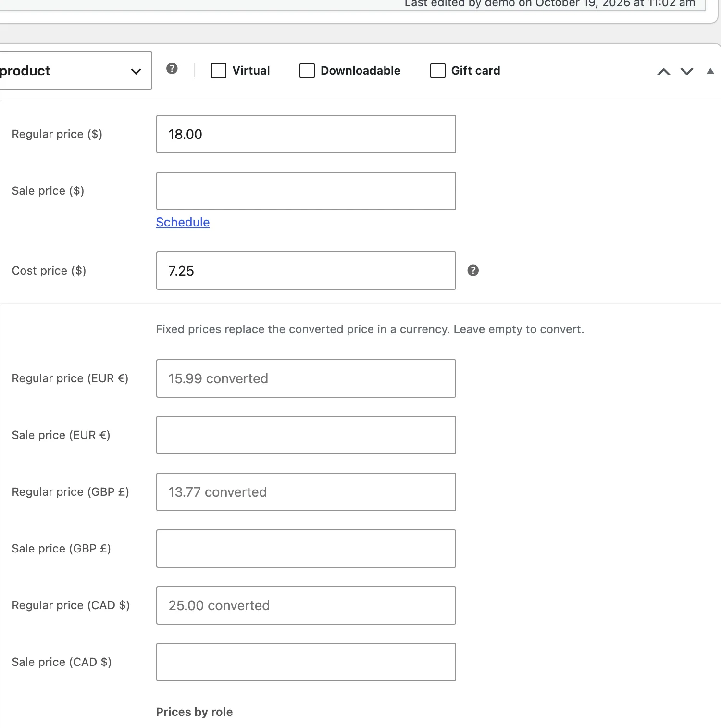Focus the Sale price (CAD $) field
The image size is (721, 728).
pos(306,662)
